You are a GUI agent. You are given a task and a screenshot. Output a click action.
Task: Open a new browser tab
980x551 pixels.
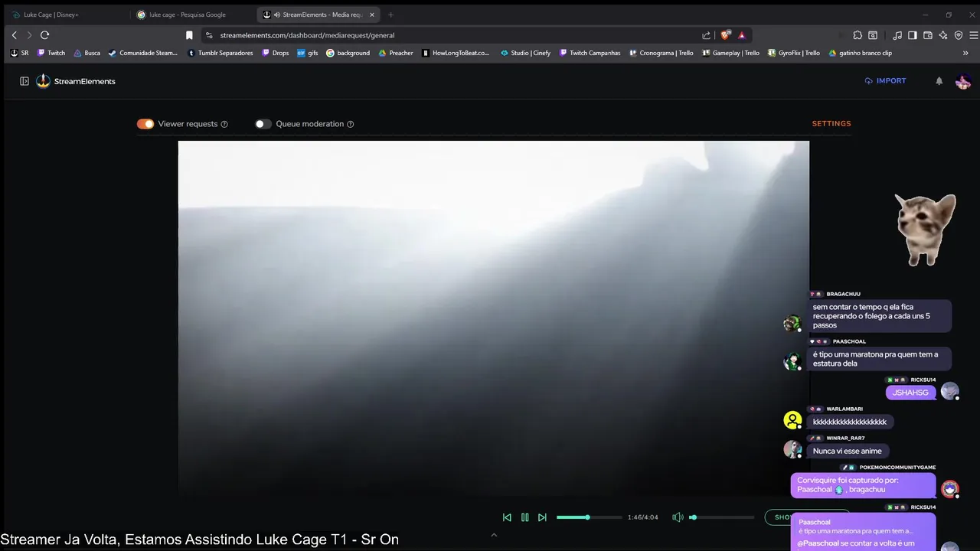coord(390,15)
